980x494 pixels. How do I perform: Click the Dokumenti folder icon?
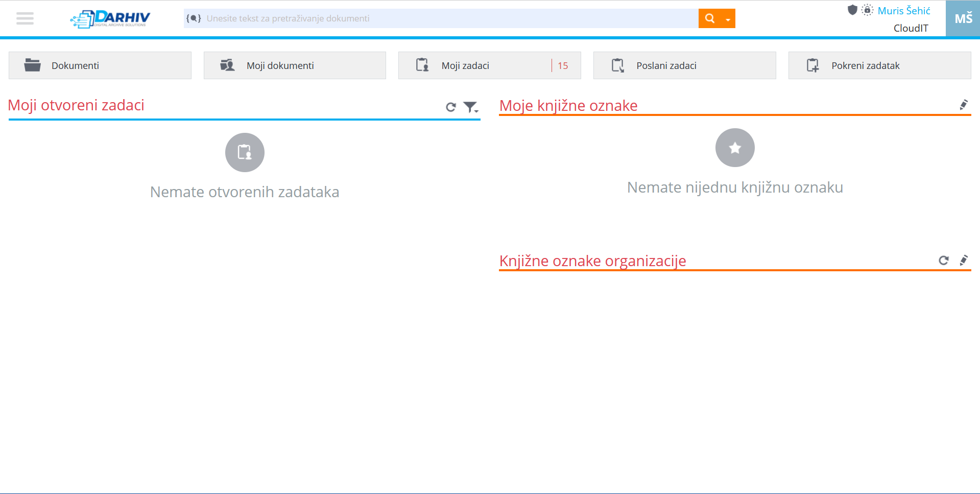point(32,65)
